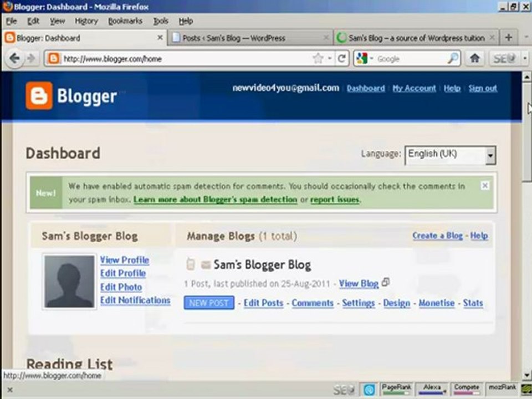532x399 pixels.
Task: Click View Profile link
Action: [125, 260]
